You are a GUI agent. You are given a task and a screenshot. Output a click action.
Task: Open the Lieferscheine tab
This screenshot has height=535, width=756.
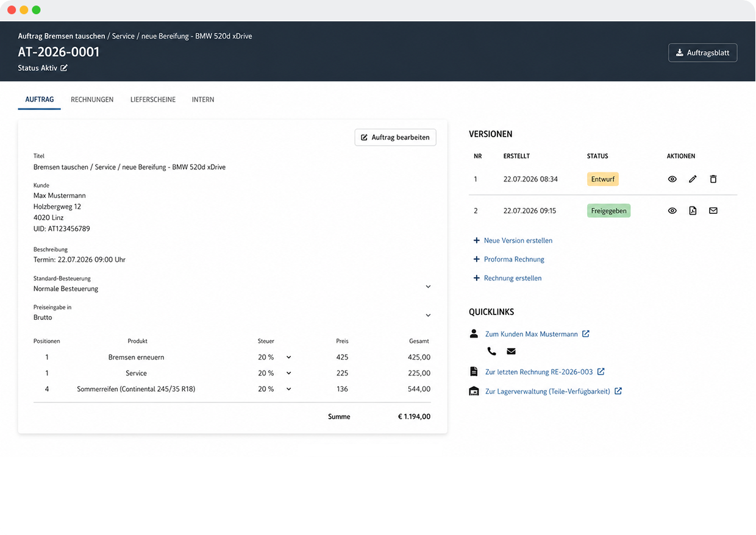click(153, 99)
